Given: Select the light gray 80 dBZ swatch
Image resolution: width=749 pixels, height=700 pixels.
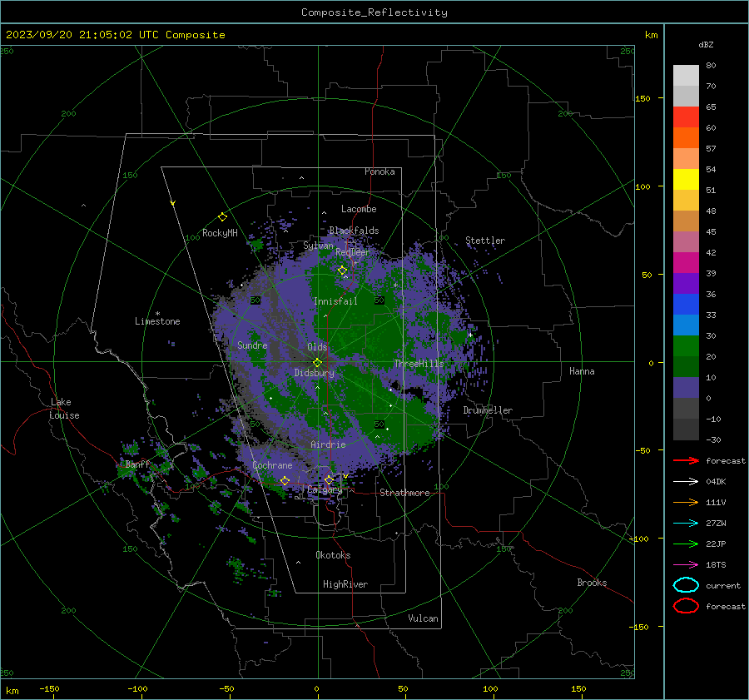Looking at the screenshot, I should tap(686, 76).
